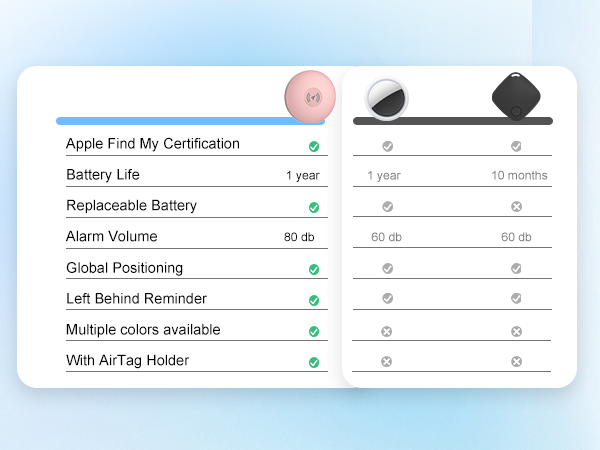Click the With AirTag Holder label
This screenshot has width=600, height=450.
pyautogui.click(x=127, y=360)
